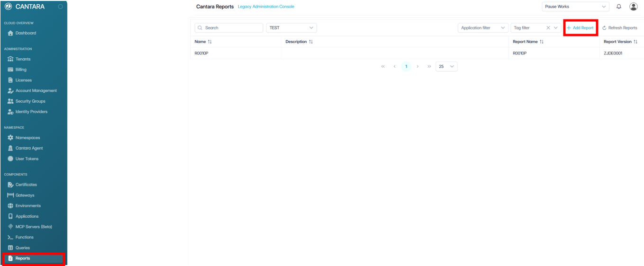Viewport: 644px width, 266px height.
Task: Click the Identity Providers icon
Action: click(x=10, y=112)
